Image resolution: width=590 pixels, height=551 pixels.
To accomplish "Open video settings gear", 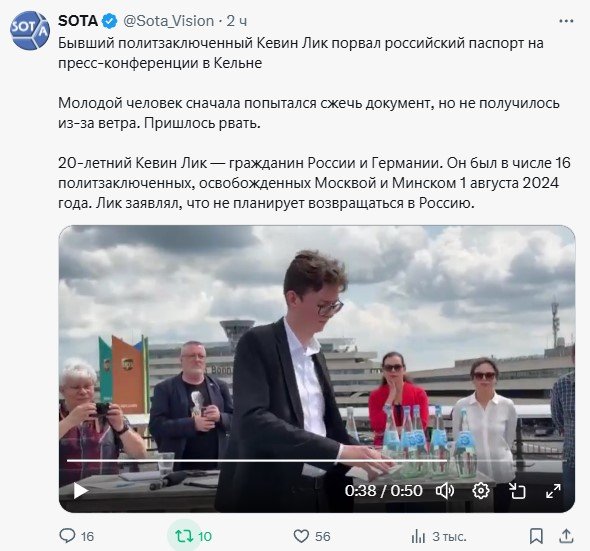I will pyautogui.click(x=481, y=491).
